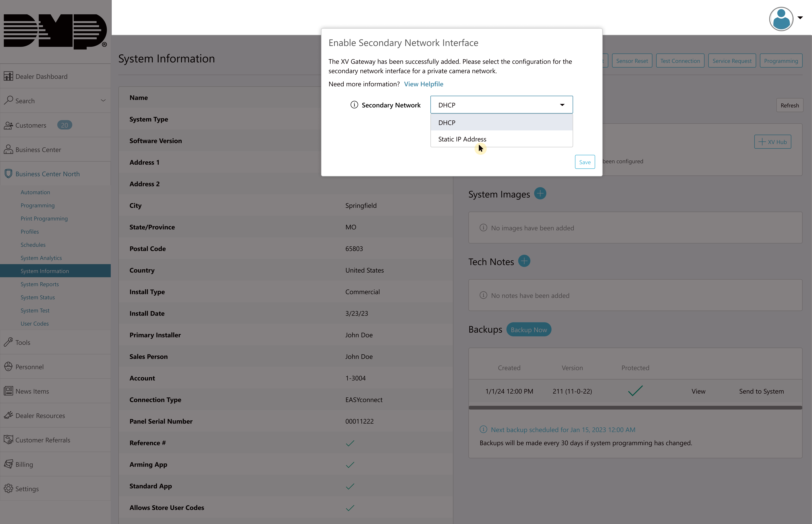812x524 pixels.
Task: Open the Secondary Network combo box
Action: pos(502,105)
